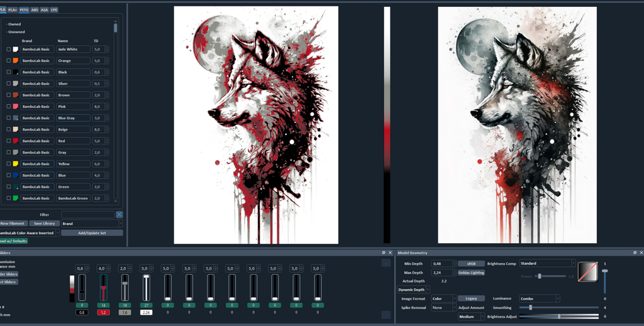
Task: Click the Add/Update Set button
Action: click(92, 233)
